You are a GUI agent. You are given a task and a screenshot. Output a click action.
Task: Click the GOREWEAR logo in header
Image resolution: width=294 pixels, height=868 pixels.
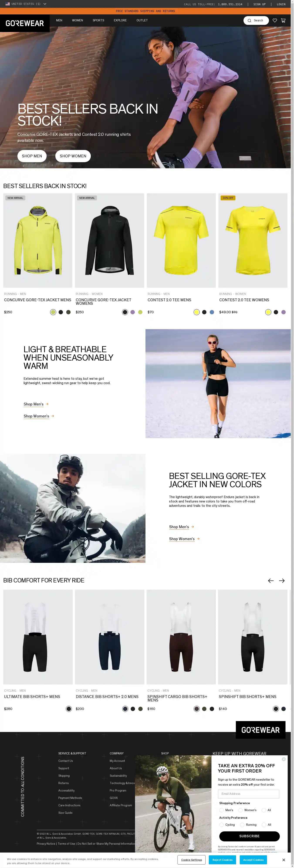point(25,23)
